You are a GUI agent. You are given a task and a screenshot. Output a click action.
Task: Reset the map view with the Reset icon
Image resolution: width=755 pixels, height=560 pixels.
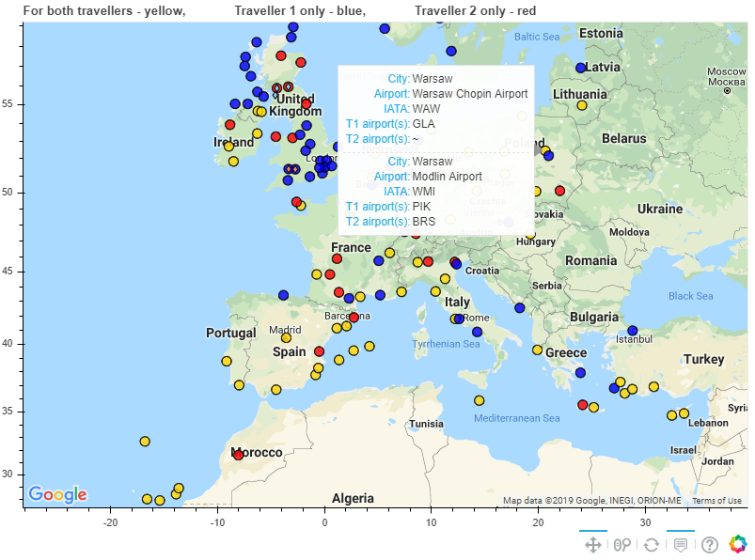pyautogui.click(x=652, y=545)
